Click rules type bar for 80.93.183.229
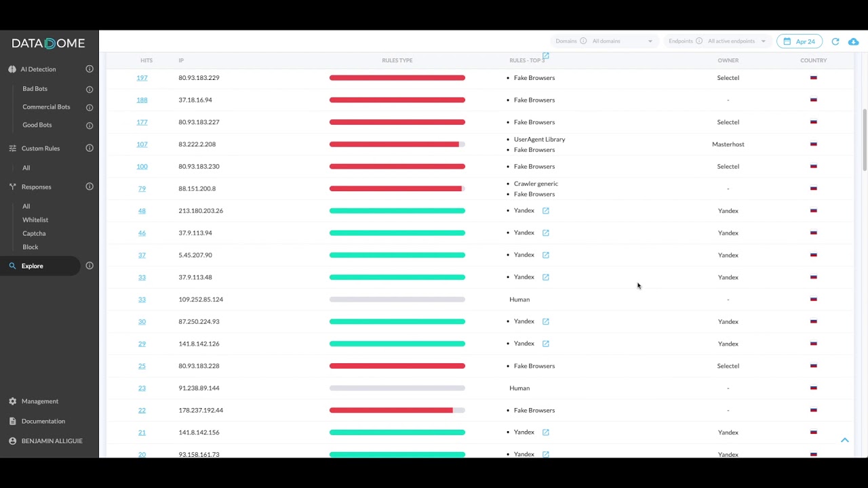Screen dimensions: 868x488 (x=397, y=78)
